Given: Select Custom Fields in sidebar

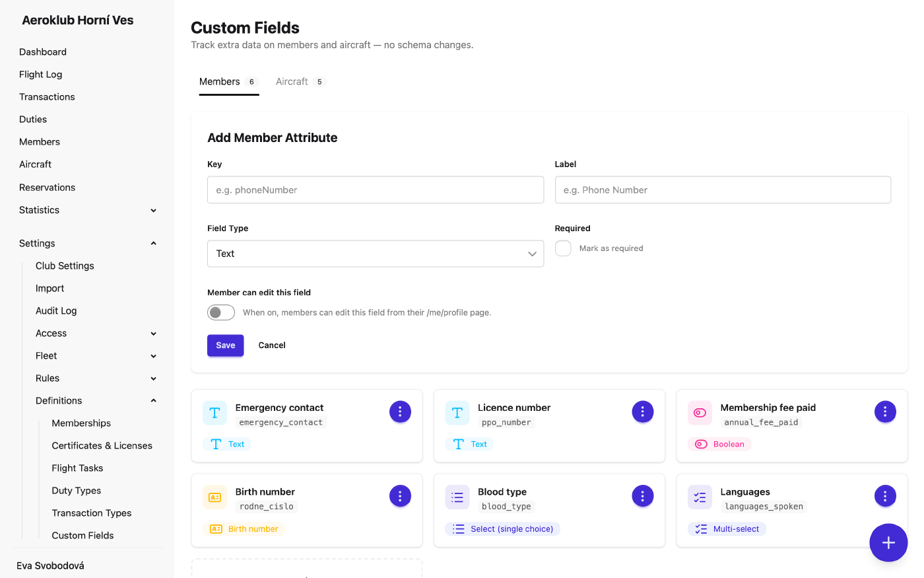Looking at the screenshot, I should [x=83, y=536].
